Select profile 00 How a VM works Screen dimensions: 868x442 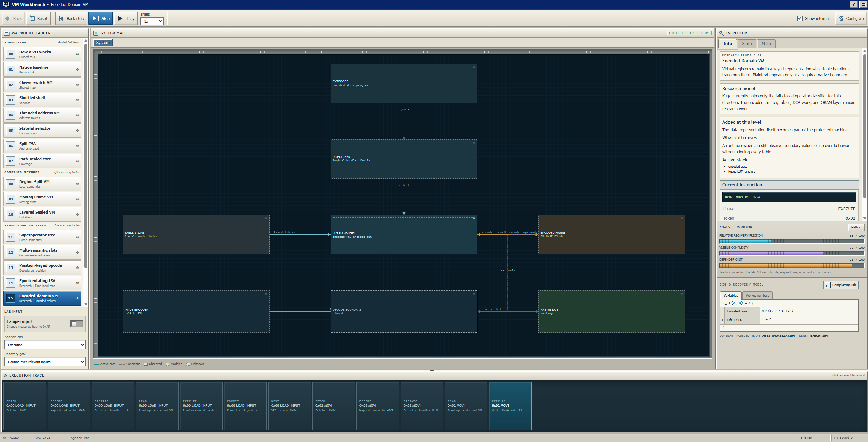[42, 54]
